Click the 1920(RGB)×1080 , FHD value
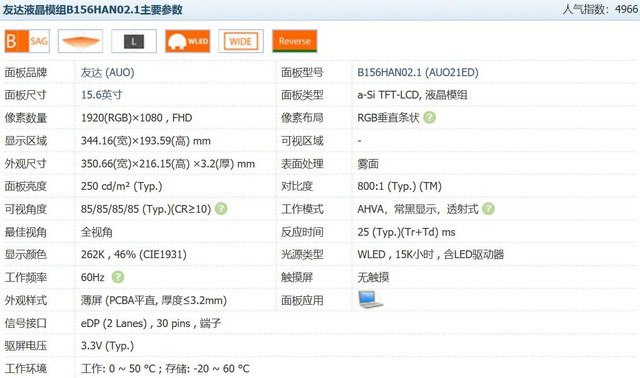 tap(136, 118)
